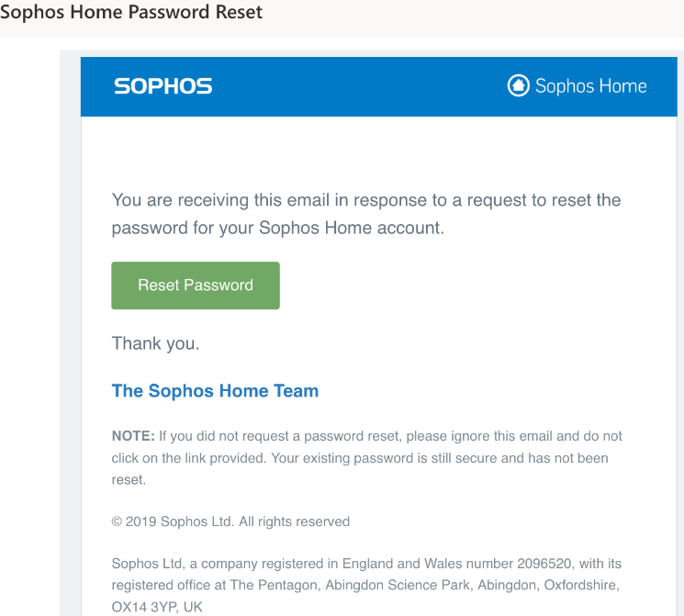Screen dimensions: 684x616
Task: Click empty area of blue header banner
Action: (x=358, y=86)
